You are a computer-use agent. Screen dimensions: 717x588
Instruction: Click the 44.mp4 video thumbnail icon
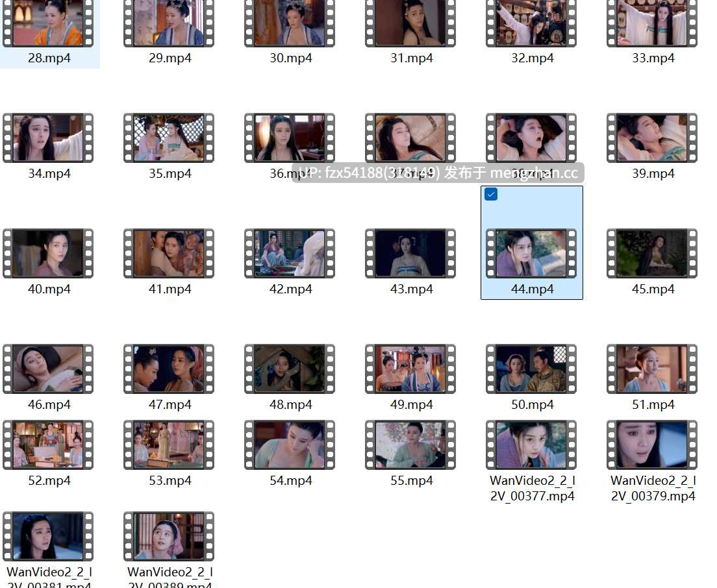tap(531, 254)
